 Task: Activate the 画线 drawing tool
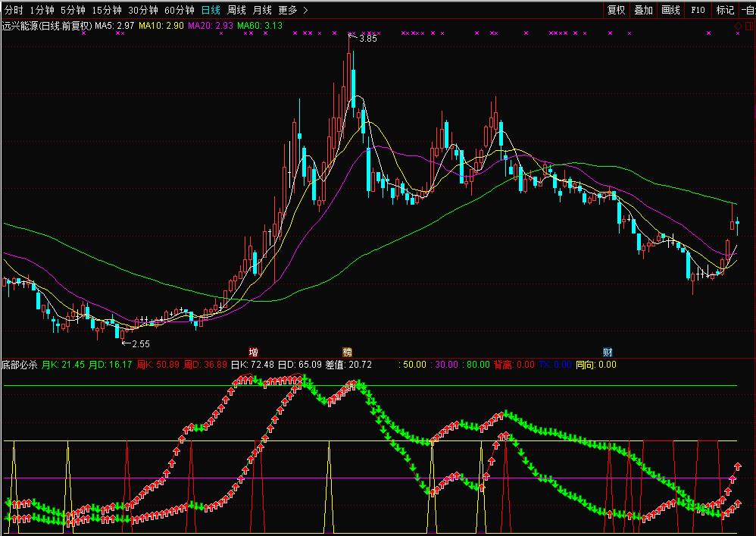click(x=670, y=10)
